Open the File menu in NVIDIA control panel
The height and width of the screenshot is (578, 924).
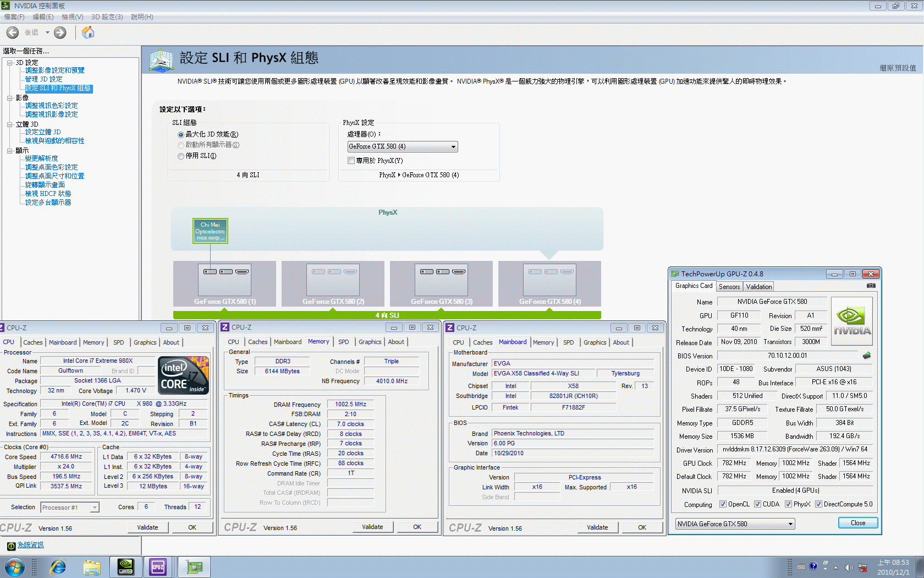pyautogui.click(x=14, y=17)
